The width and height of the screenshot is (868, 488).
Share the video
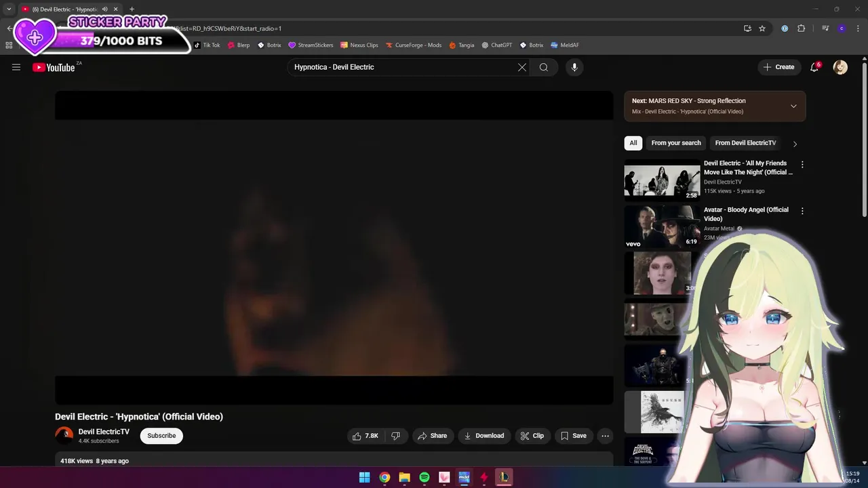pos(433,436)
